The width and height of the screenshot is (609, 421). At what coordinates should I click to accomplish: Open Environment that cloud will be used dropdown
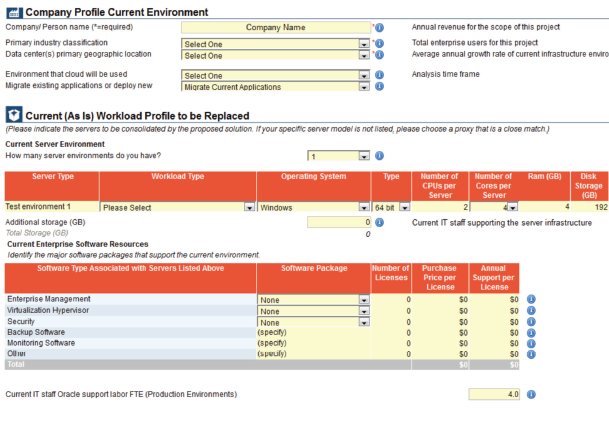(x=275, y=75)
